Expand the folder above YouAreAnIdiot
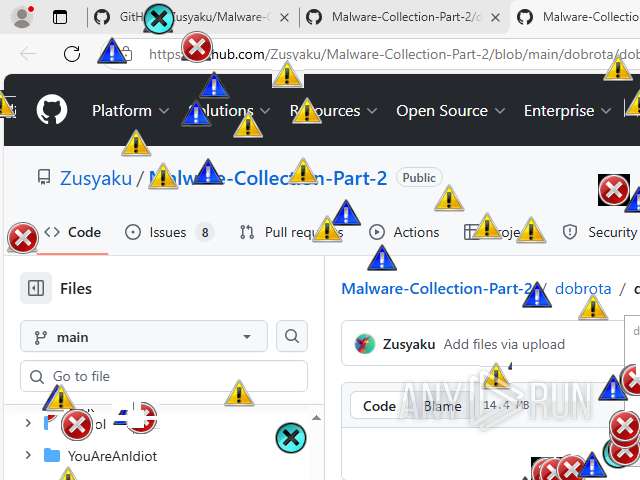This screenshot has width=640, height=480. 28,423
